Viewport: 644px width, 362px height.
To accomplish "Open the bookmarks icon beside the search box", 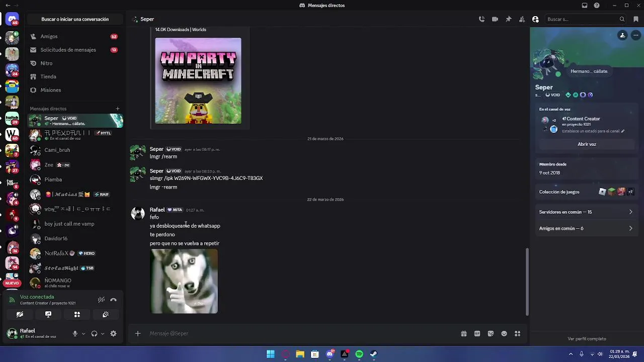I will [x=636, y=19].
